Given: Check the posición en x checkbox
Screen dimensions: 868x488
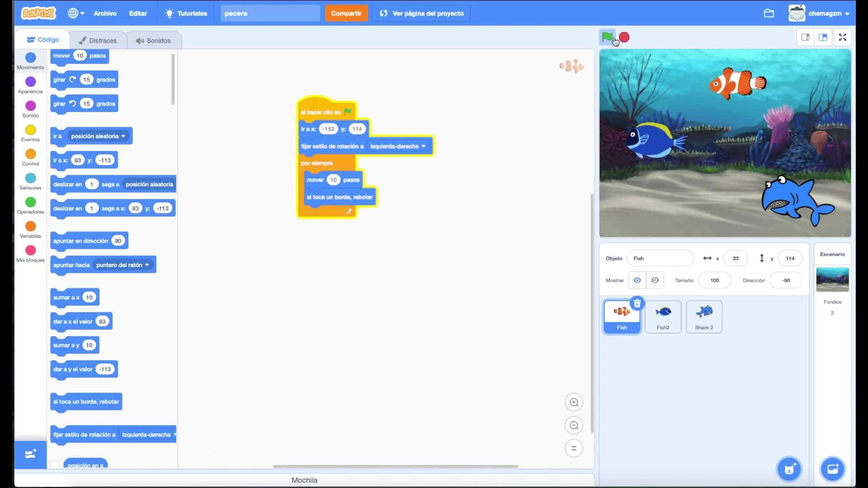Looking at the screenshot, I should [55, 465].
